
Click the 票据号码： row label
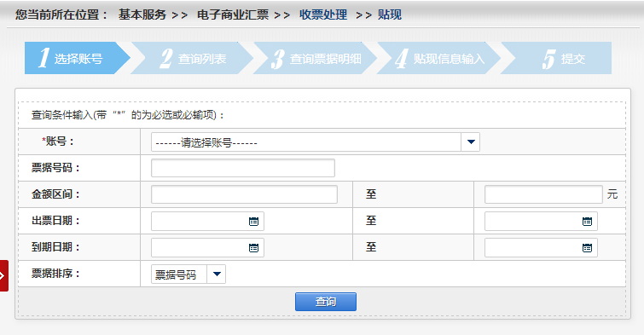tap(55, 168)
